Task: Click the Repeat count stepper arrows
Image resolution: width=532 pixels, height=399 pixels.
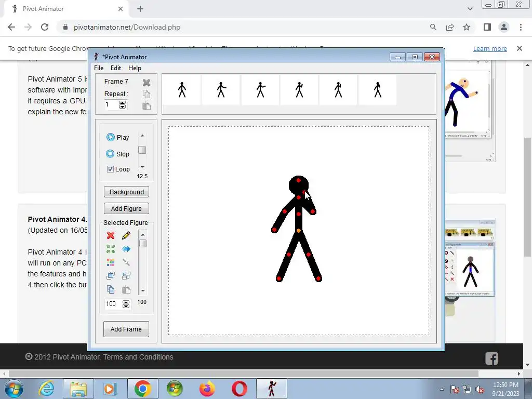Action: point(122,105)
